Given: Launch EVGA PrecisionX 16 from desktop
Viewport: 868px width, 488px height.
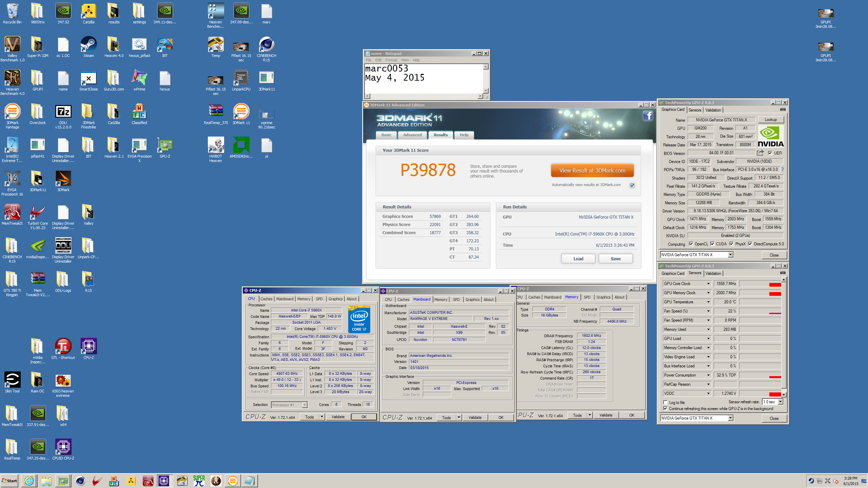Looking at the screenshot, I should (x=12, y=183).
